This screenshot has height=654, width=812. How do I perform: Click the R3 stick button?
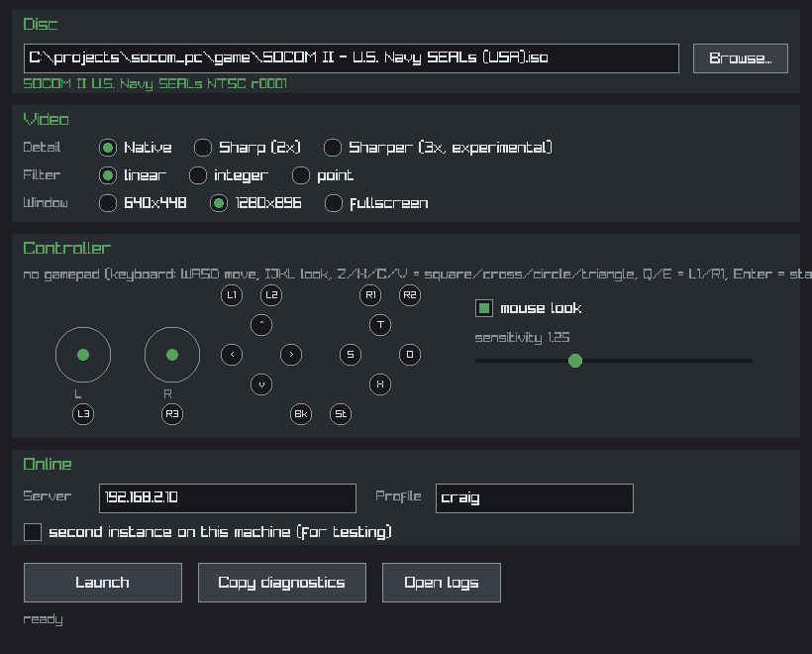click(x=172, y=414)
